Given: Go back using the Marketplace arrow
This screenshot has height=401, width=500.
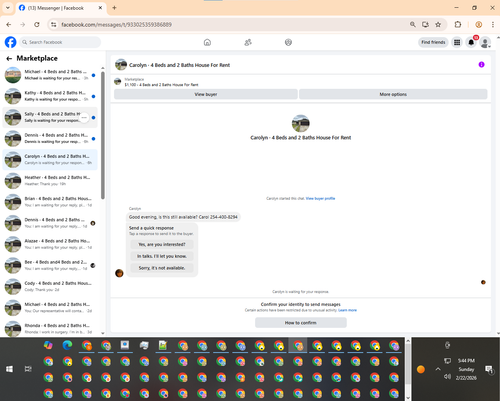Looking at the screenshot, I should (x=9, y=59).
